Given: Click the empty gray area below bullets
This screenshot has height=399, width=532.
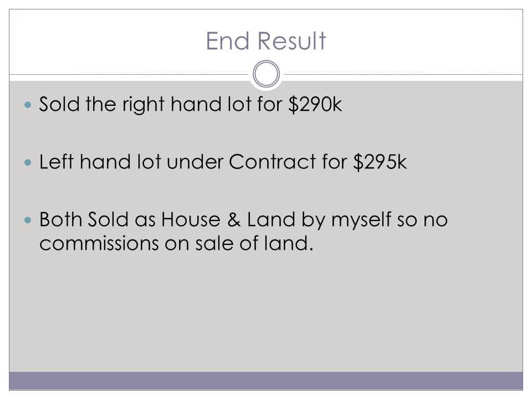Looking at the screenshot, I should (266, 312).
